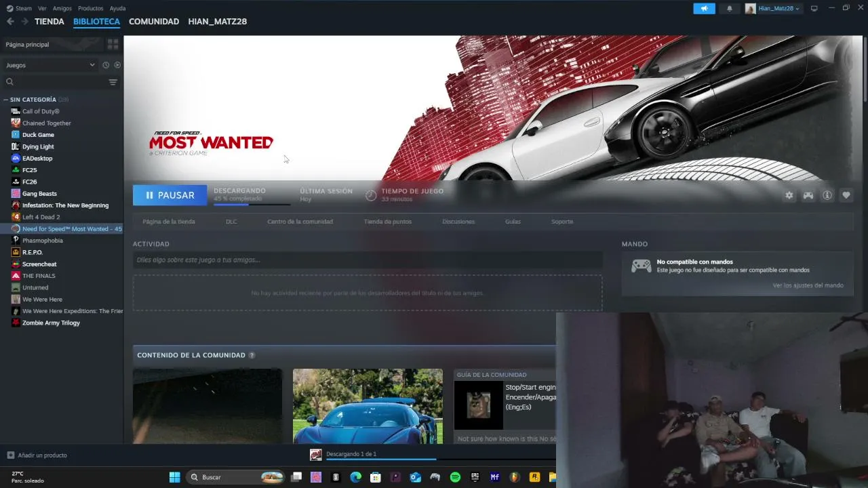This screenshot has width=868, height=488.
Task: Switch to the COMUNIDAD tab
Action: click(x=154, y=22)
